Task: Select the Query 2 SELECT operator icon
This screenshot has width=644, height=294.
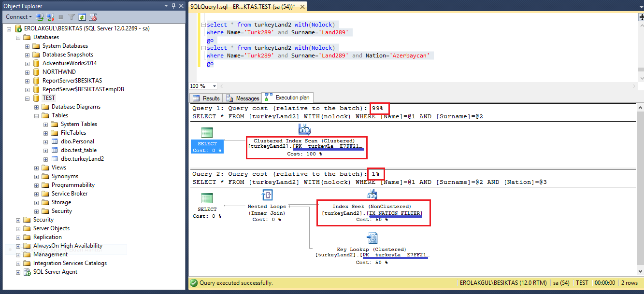Action: [x=207, y=198]
